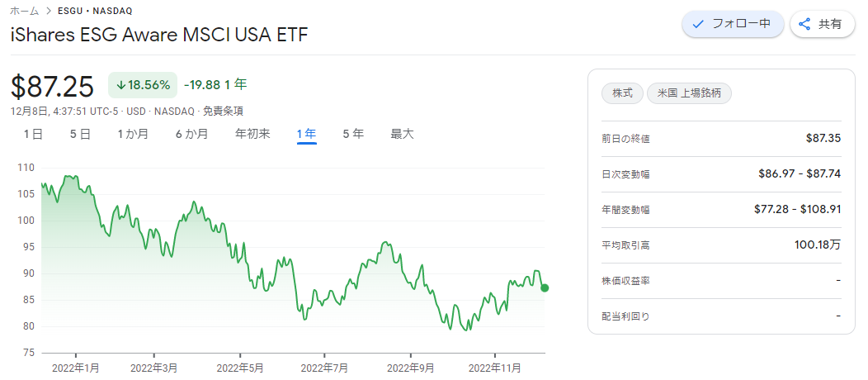The width and height of the screenshot is (868, 380).
Task: Click the down arrow in 18.56% badge
Action: click(120, 85)
